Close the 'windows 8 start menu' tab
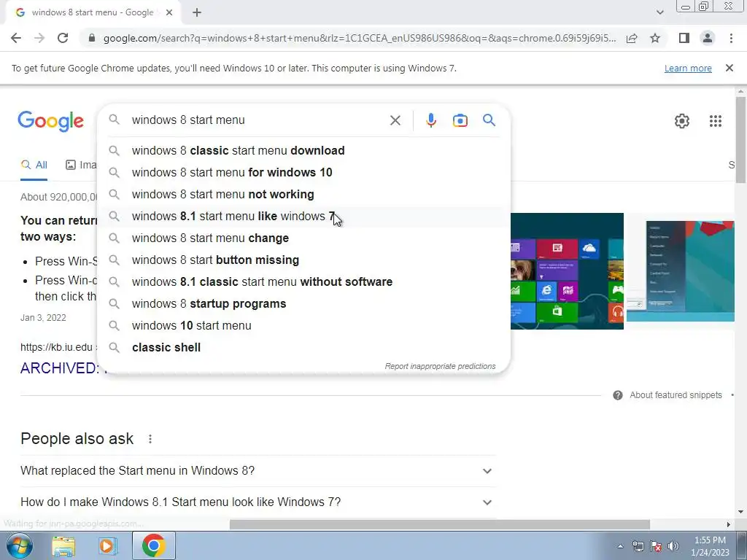 (169, 13)
